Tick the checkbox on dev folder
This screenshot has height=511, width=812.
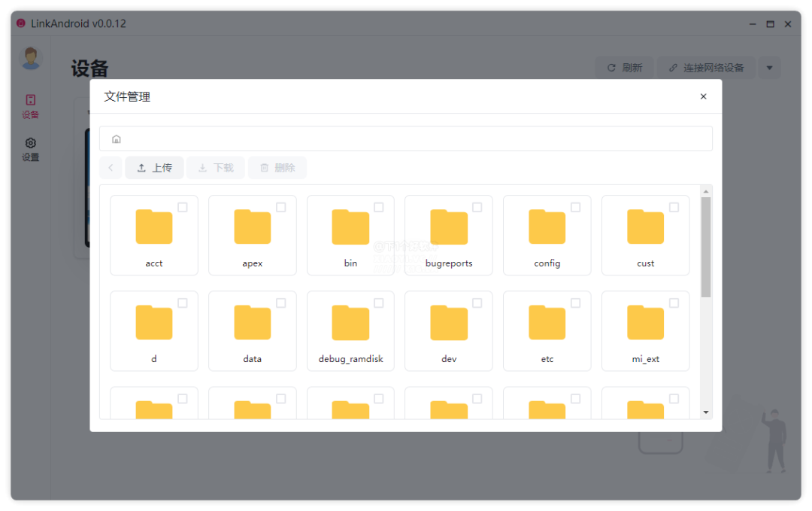pyautogui.click(x=477, y=303)
